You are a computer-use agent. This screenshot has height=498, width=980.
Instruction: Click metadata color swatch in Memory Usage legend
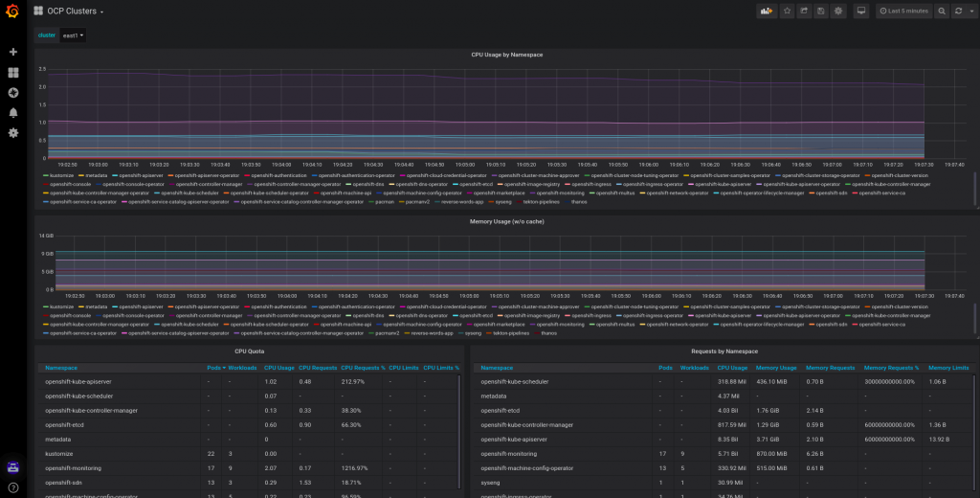80,306
